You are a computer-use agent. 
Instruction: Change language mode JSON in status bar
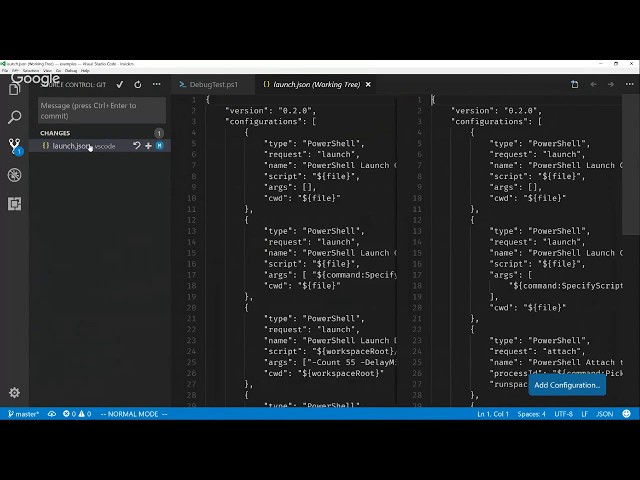(604, 414)
